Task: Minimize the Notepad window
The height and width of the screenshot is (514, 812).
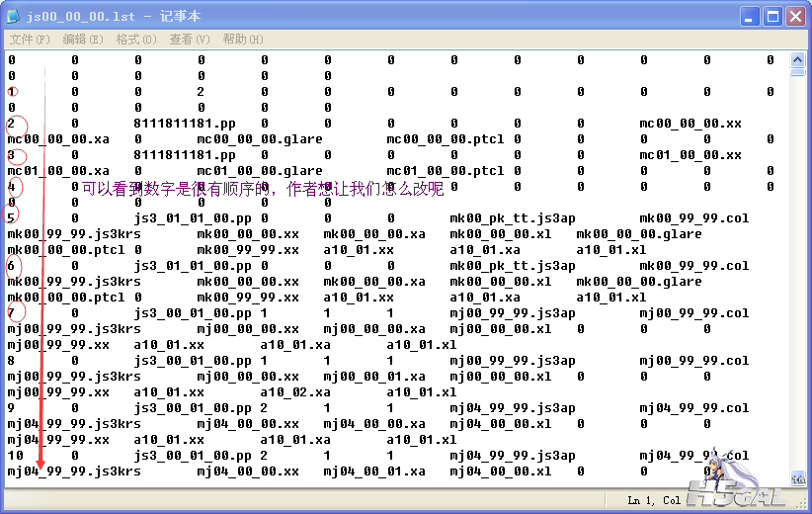Action: 750,17
